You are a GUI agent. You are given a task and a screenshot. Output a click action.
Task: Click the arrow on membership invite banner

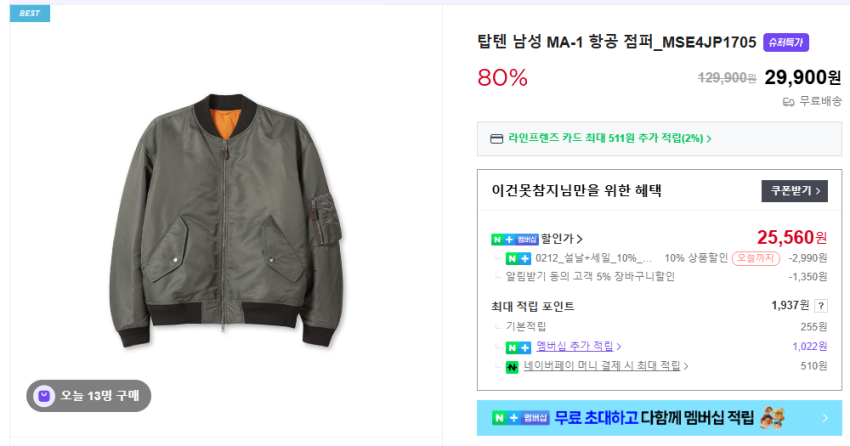[x=825, y=418]
